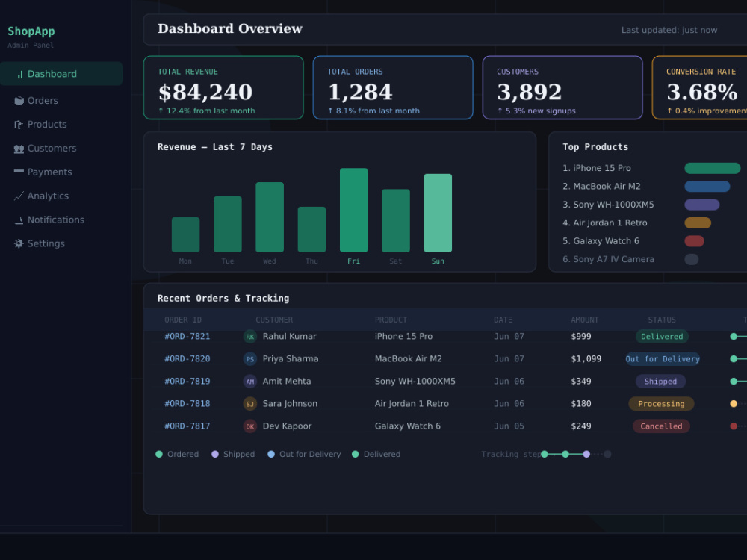Click the Processing status badge
Image resolution: width=747 pixels, height=560 pixels.
[661, 404]
